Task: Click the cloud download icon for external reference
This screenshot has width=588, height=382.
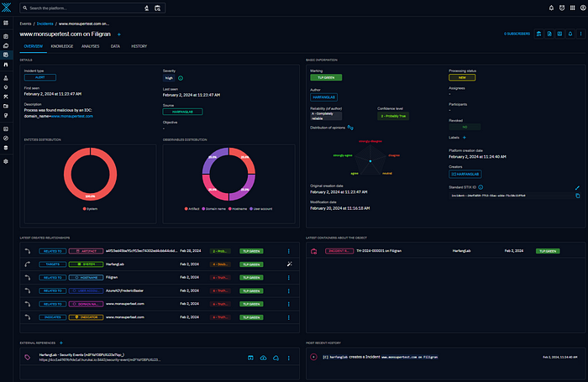Action: pyautogui.click(x=263, y=358)
